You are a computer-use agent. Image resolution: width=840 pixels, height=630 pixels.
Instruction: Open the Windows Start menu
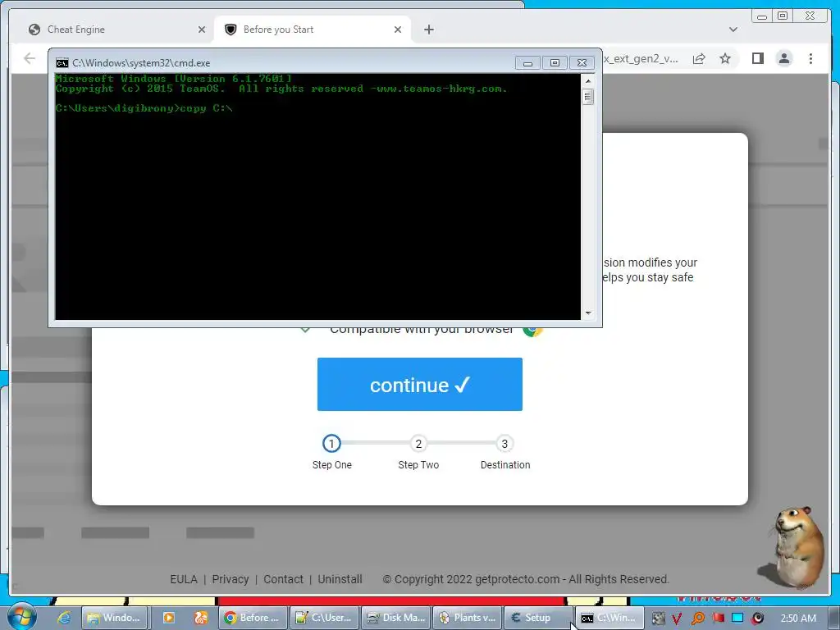pyautogui.click(x=21, y=617)
